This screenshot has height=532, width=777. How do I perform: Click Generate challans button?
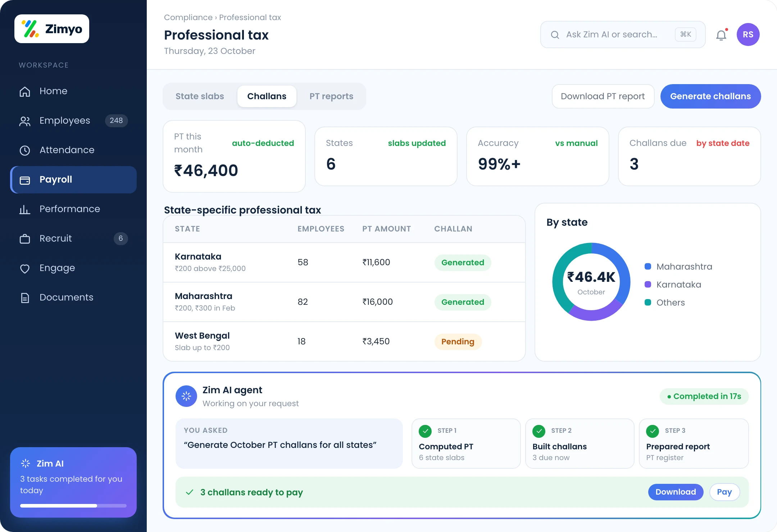pos(710,96)
